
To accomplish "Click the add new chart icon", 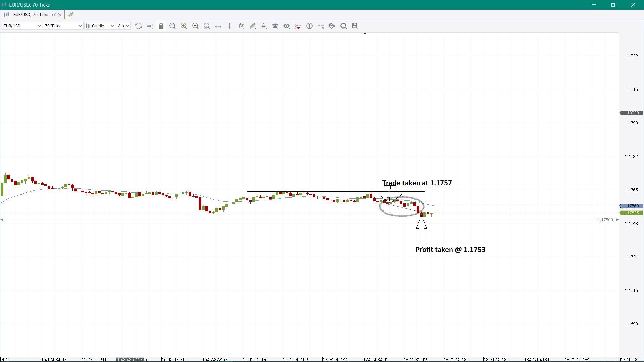I will coord(70,15).
